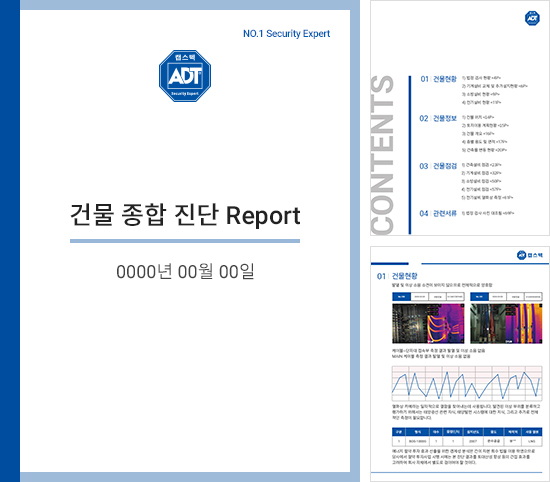Viewport: 550px width, 482px height.
Task: Select the blue header tab above the right thermal image
Action: click(479, 297)
